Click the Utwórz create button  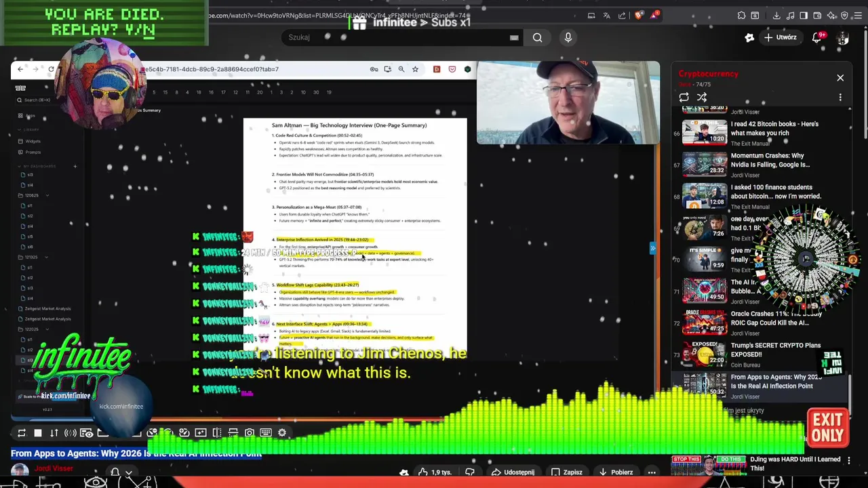[x=781, y=37]
